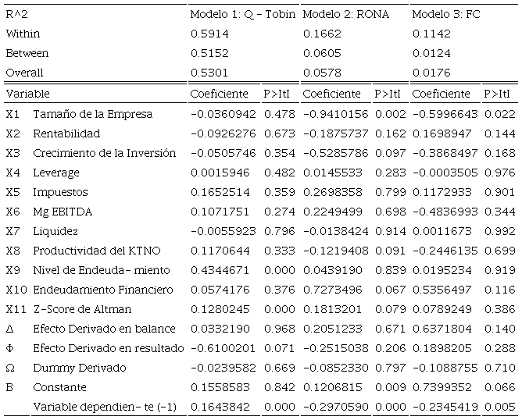Click the 'Liquidez' variable label
The height and width of the screenshot is (420, 522).
55,231
